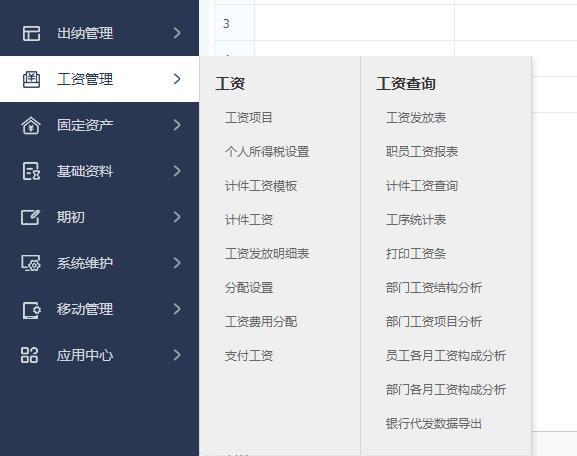Click the 工资 section heading
The width and height of the screenshot is (577, 456).
click(x=230, y=84)
